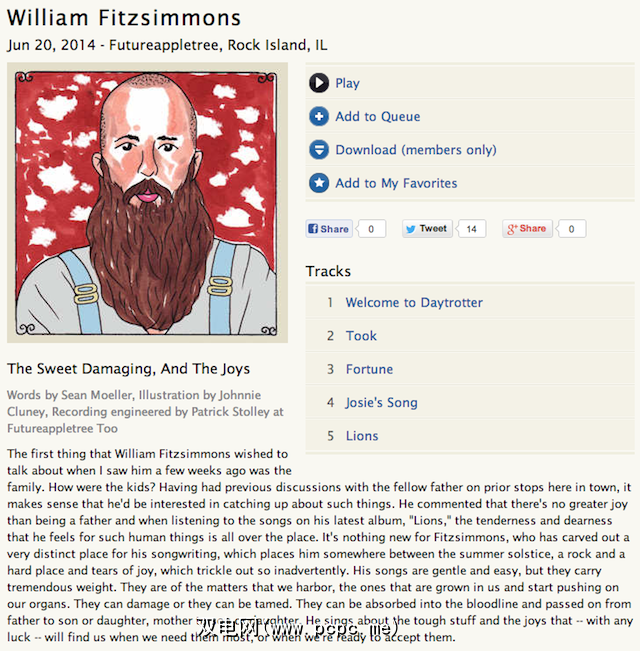Click the Facebook share count bubble

(x=371, y=229)
